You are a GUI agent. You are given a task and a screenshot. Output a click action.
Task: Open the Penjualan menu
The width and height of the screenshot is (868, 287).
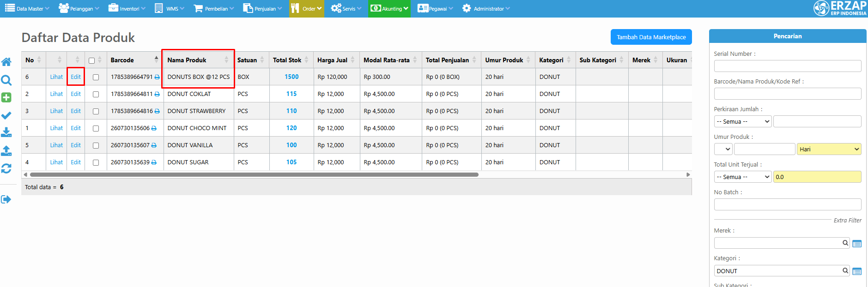point(262,8)
